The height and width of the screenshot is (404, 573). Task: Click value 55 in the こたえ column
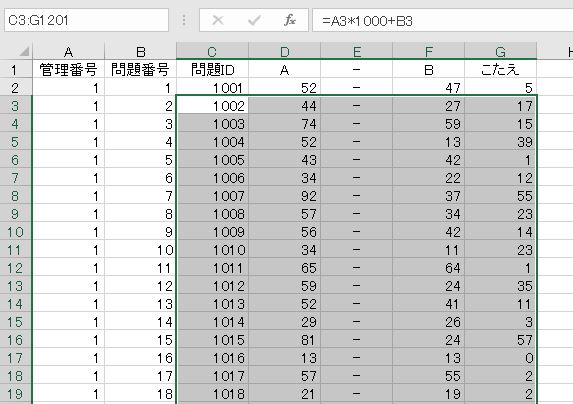[500, 196]
